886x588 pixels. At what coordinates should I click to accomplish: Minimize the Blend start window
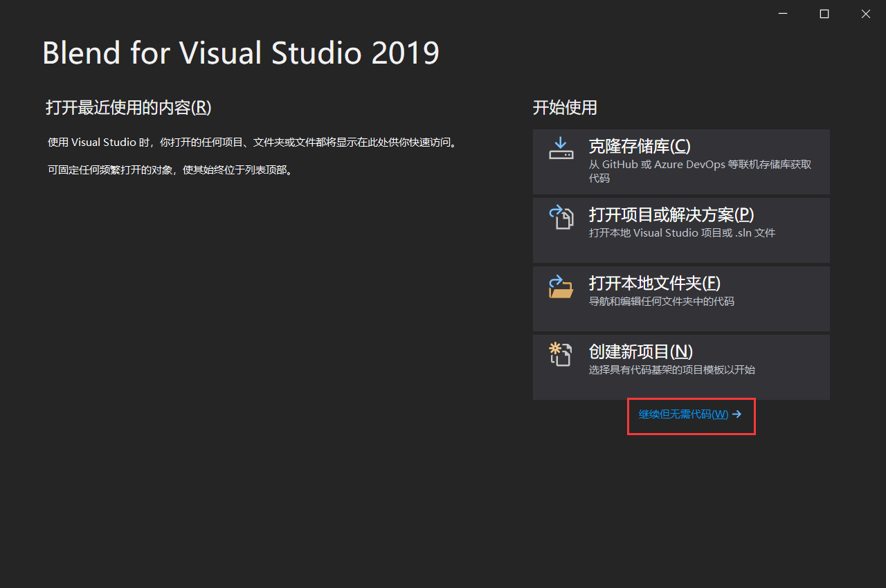coord(783,14)
